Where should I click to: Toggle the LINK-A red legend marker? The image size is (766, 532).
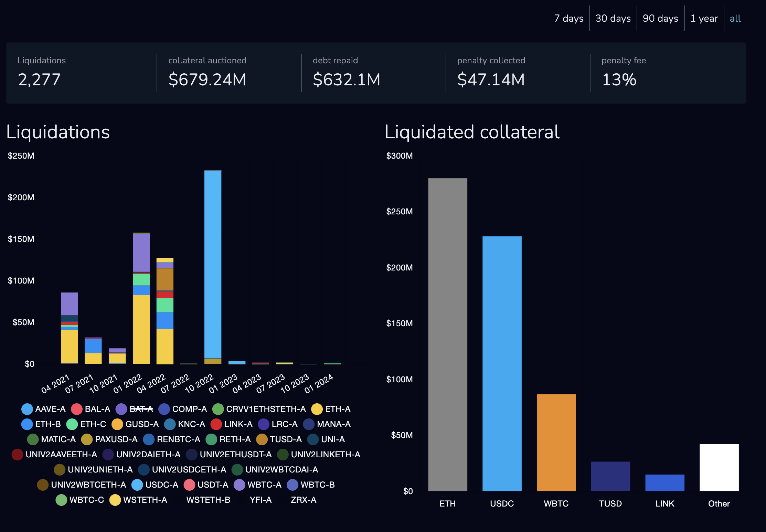216,424
